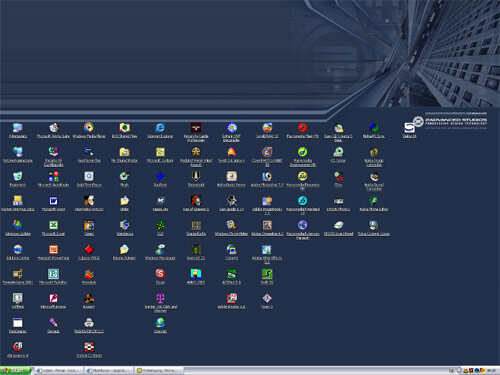This screenshot has height=375, width=500.
Task: Open Adobe Streamline 4.0 shortcut
Action: (267, 225)
